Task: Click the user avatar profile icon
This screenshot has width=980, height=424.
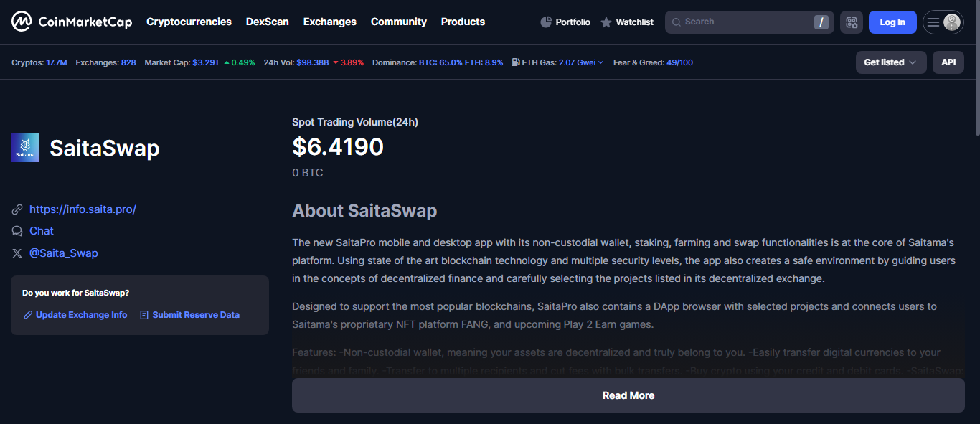Action: coord(953,22)
